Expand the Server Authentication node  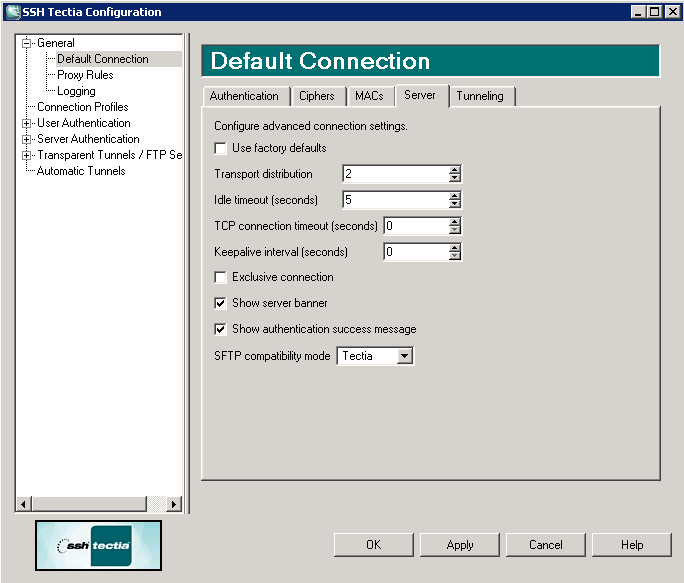pos(27,140)
